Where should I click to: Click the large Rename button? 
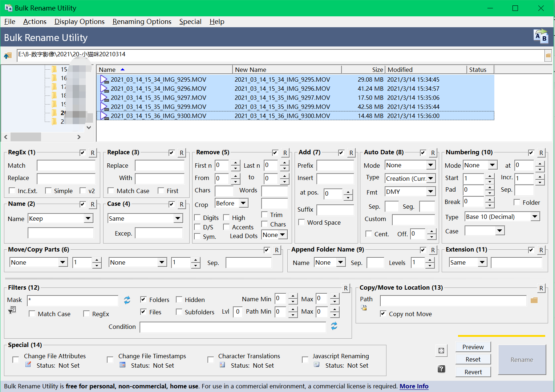point(522,360)
